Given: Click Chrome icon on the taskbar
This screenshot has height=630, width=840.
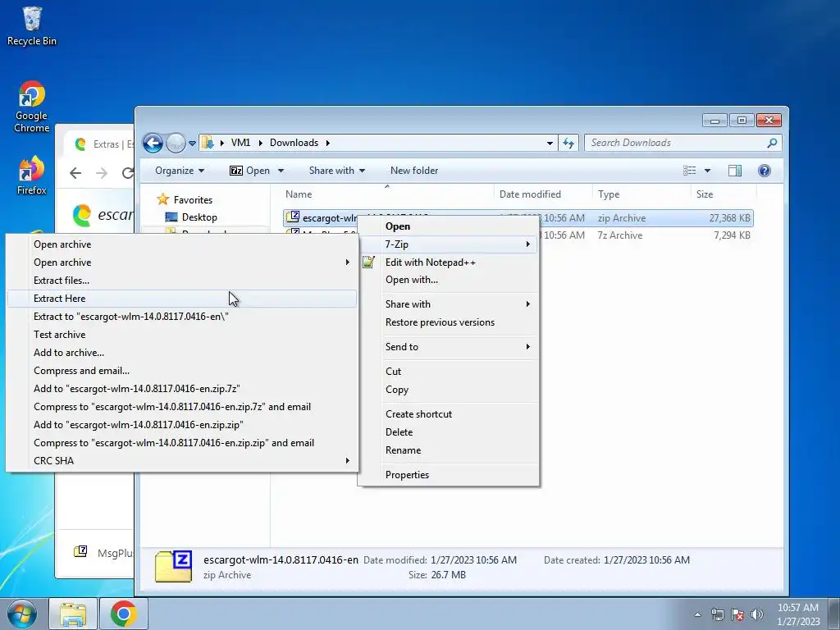Looking at the screenshot, I should click(x=123, y=614).
